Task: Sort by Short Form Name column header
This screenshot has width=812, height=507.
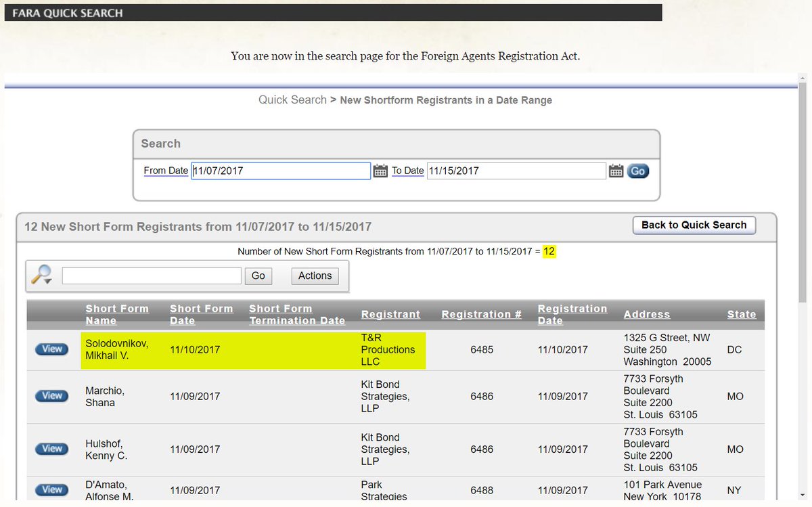Action: click(117, 314)
